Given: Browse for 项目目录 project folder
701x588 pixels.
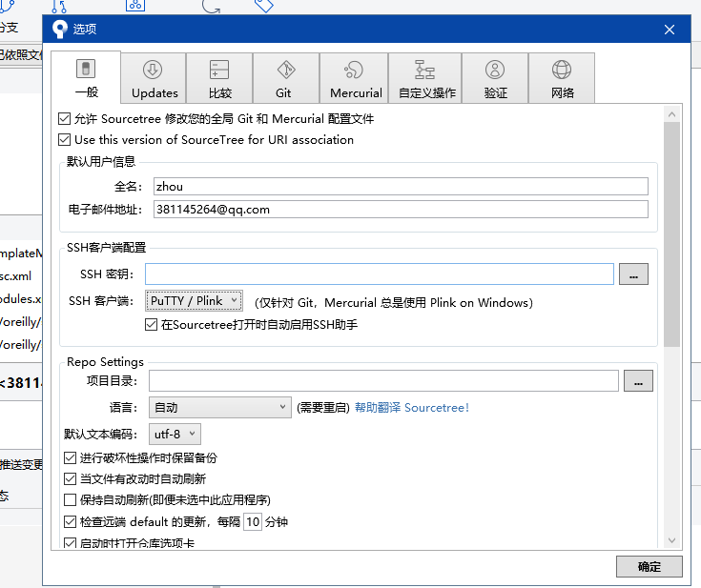Looking at the screenshot, I should pyautogui.click(x=638, y=380).
